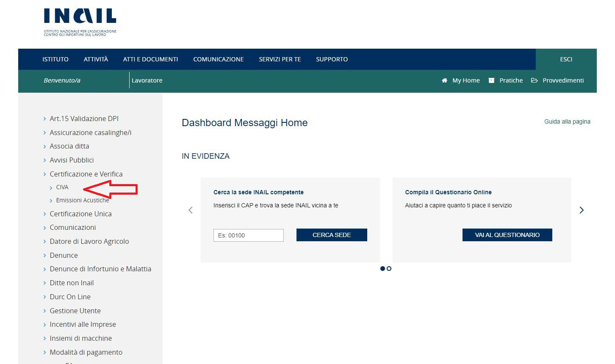Open Durc On Line sidebar item

point(70,297)
